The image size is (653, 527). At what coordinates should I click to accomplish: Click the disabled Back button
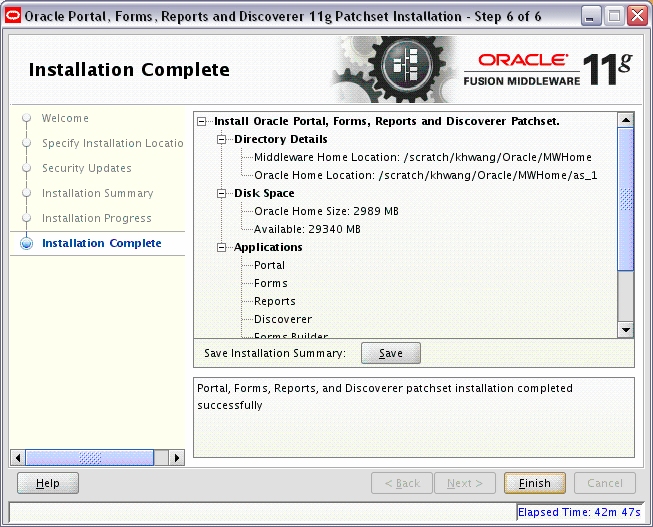pyautogui.click(x=402, y=483)
